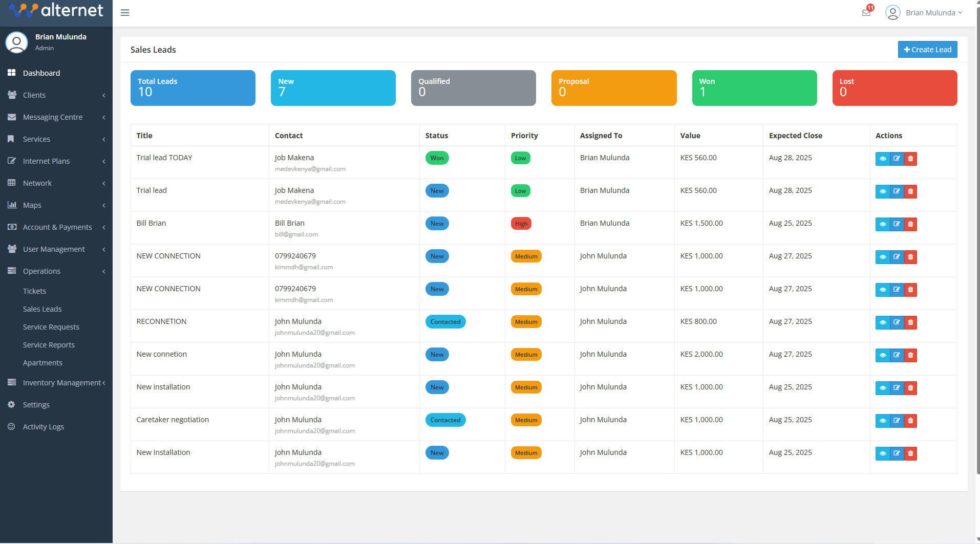Toggle the hamburger sidebar menu

[x=125, y=13]
